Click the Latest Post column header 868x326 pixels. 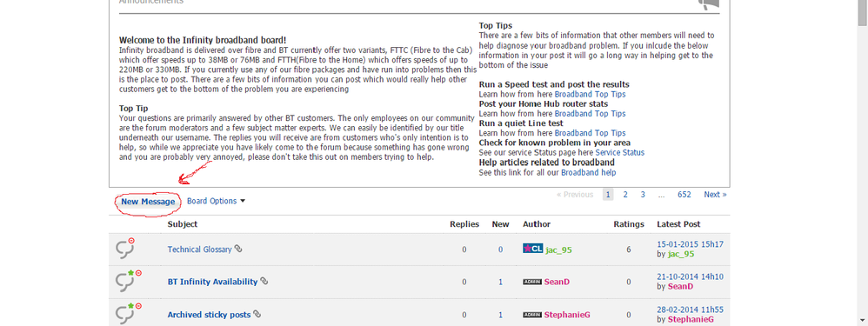(x=678, y=224)
